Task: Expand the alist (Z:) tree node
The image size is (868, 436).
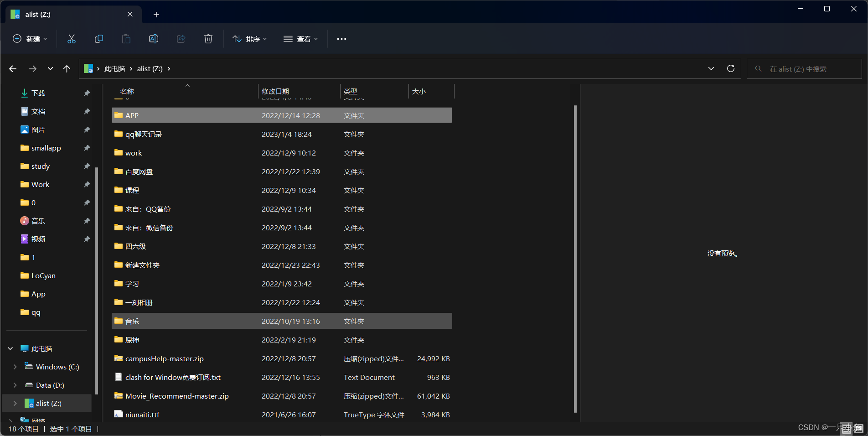Action: pos(15,403)
